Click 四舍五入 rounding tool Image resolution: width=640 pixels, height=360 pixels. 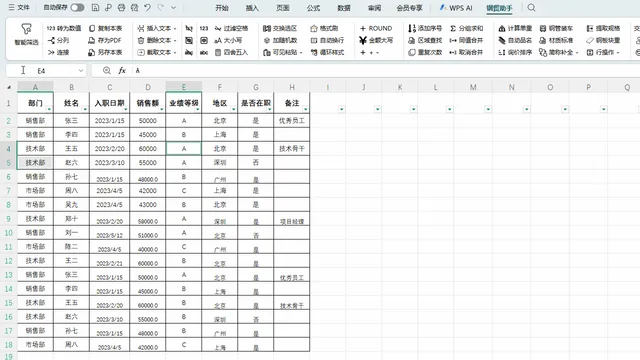click(x=231, y=52)
